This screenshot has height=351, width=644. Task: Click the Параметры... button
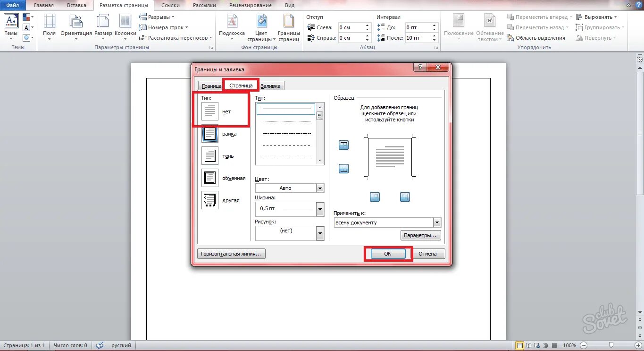tap(421, 235)
